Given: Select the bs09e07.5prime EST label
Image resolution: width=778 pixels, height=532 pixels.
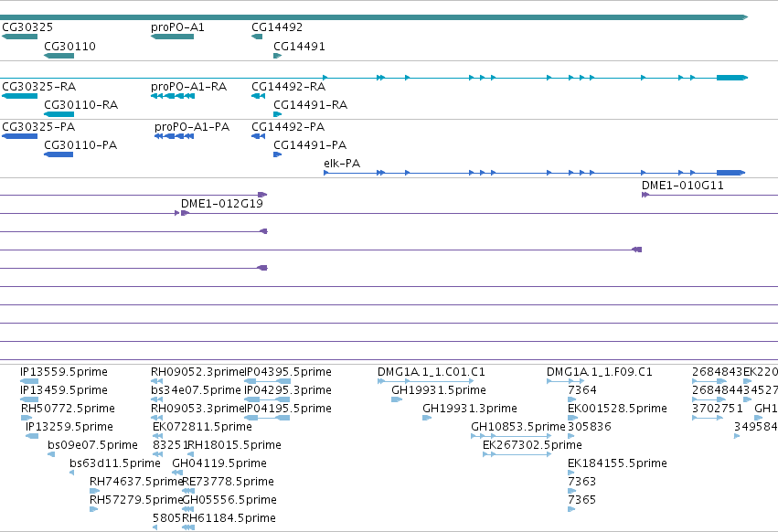Looking at the screenshot, I should point(92,445).
